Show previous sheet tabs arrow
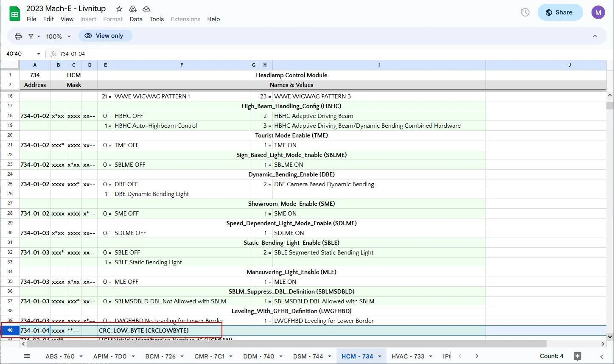 point(460,356)
